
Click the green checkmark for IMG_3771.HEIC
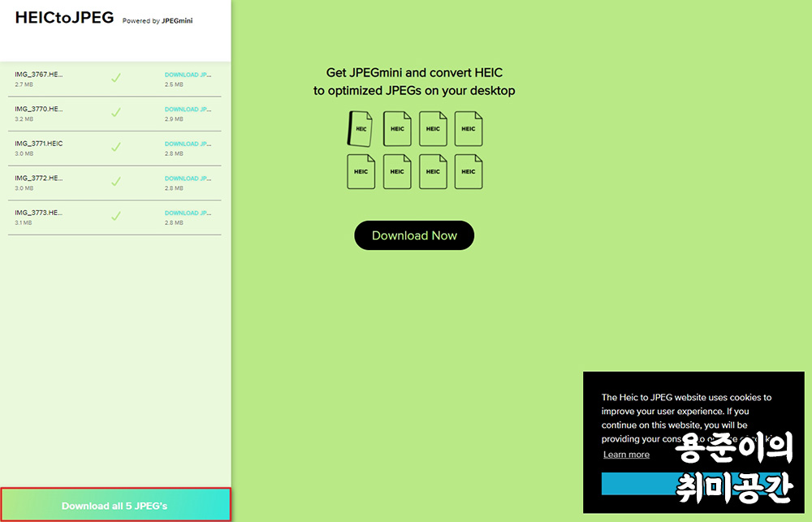116,147
